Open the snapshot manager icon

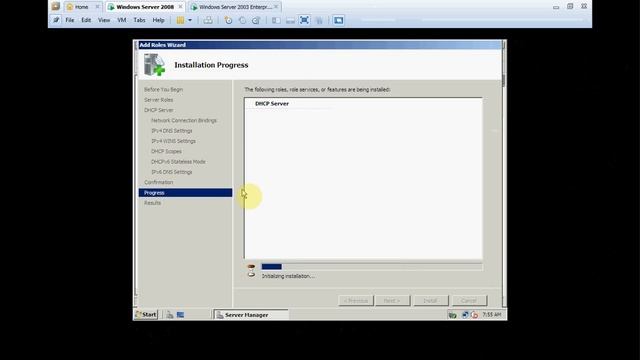click(x=256, y=20)
